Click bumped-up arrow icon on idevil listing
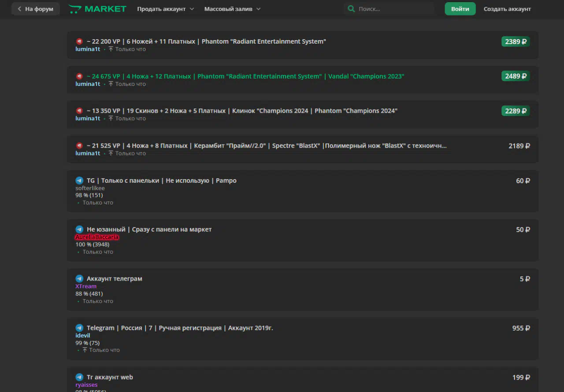This screenshot has height=392, width=564. pyautogui.click(x=85, y=350)
